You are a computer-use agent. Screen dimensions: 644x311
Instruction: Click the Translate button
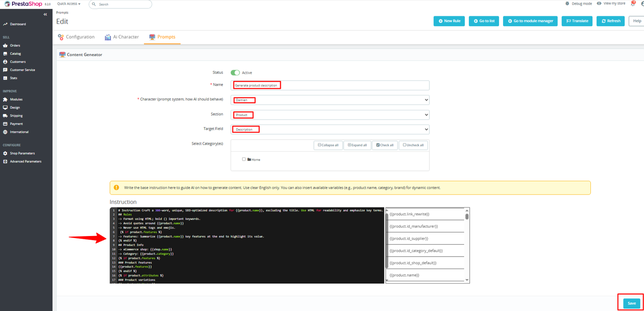click(x=577, y=21)
